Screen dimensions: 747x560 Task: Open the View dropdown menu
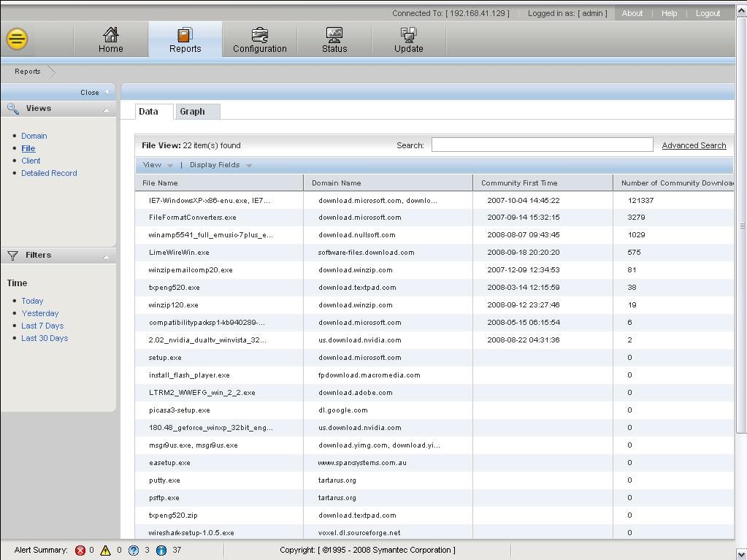[x=158, y=165]
